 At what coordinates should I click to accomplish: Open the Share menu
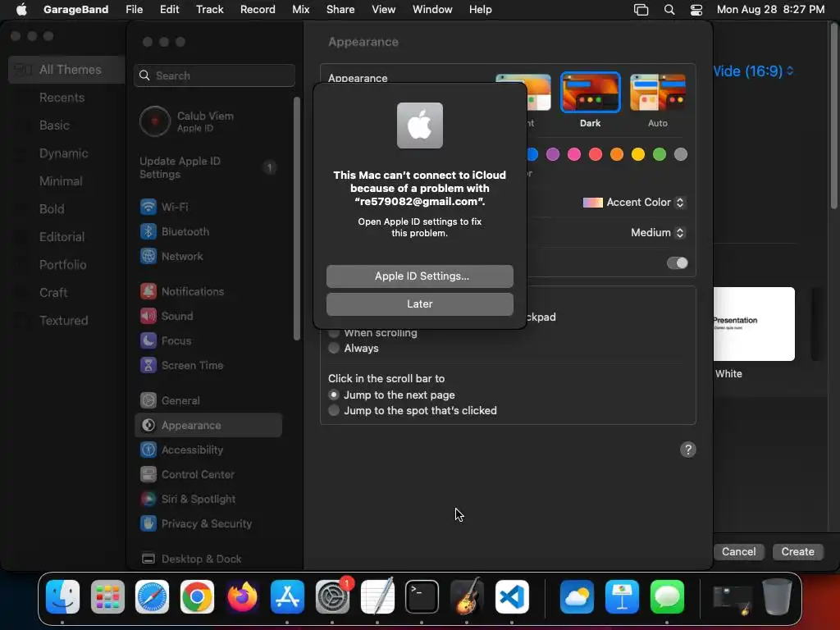[x=340, y=10]
